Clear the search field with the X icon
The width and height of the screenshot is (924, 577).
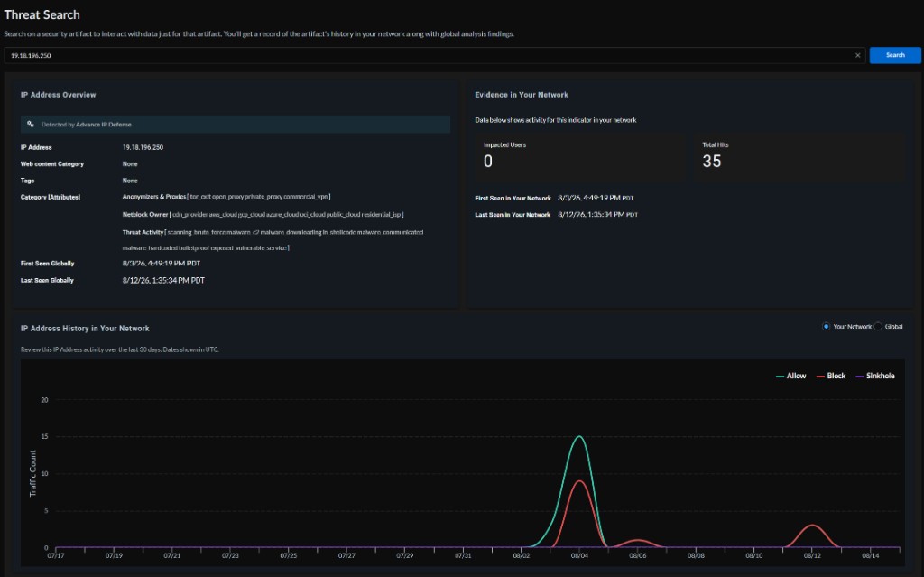(857, 55)
